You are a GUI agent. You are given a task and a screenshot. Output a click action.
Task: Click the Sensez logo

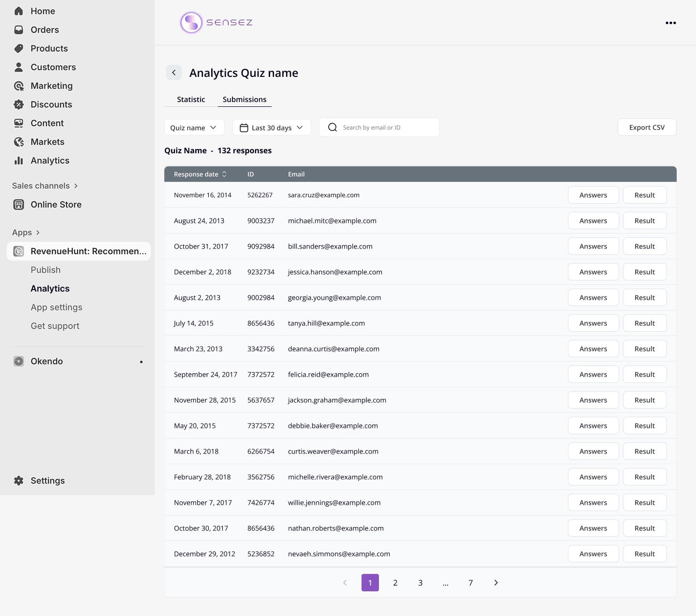tap(216, 22)
